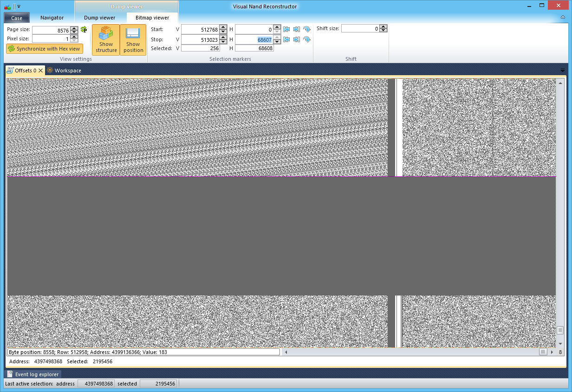Decrease Pixel size using the stepper
This screenshot has width=572, height=392.
(73, 40)
